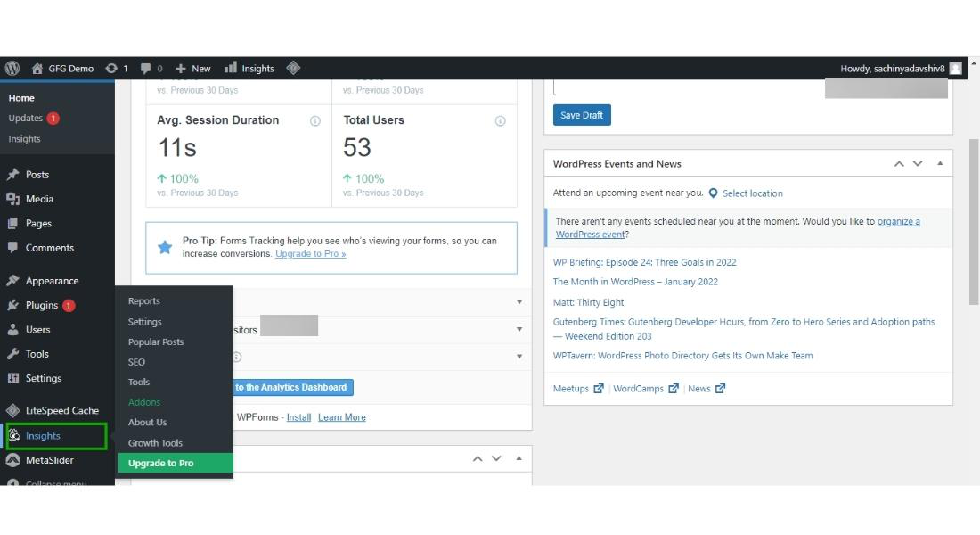Click the Save Draft button
Viewport: 980px width, 535px height.
(582, 115)
